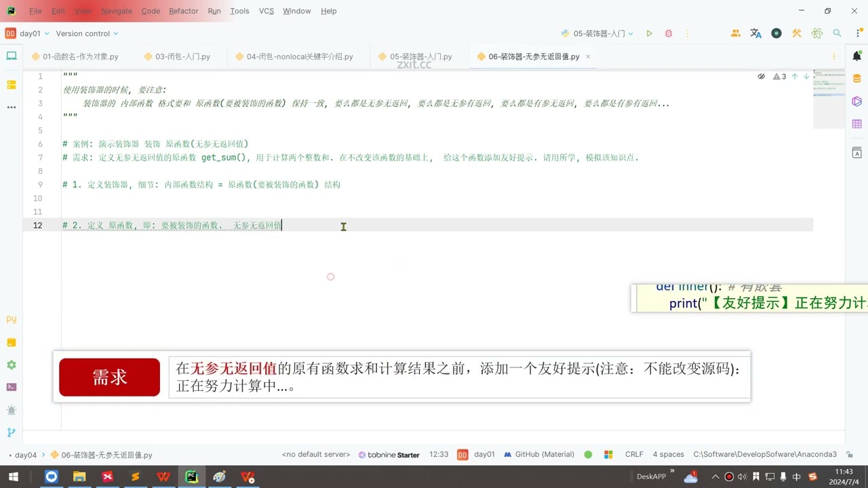Expand the day01 project dropdown
The width and height of the screenshot is (868, 488).
tap(26, 33)
